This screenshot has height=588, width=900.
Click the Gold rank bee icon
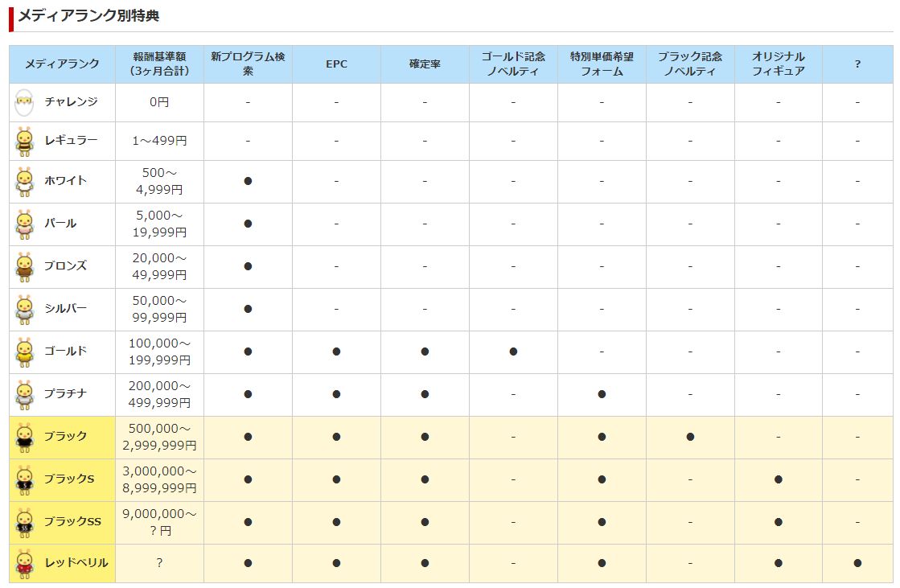pyautogui.click(x=25, y=352)
